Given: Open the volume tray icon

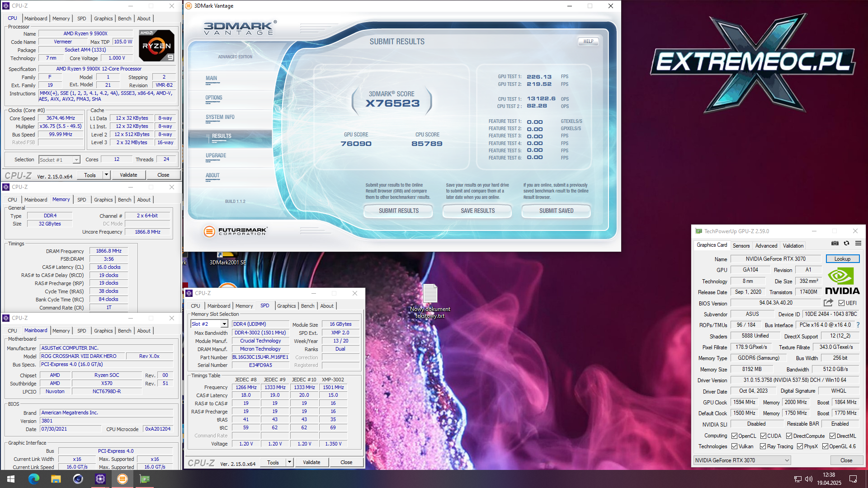Looking at the screenshot, I should click(809, 479).
